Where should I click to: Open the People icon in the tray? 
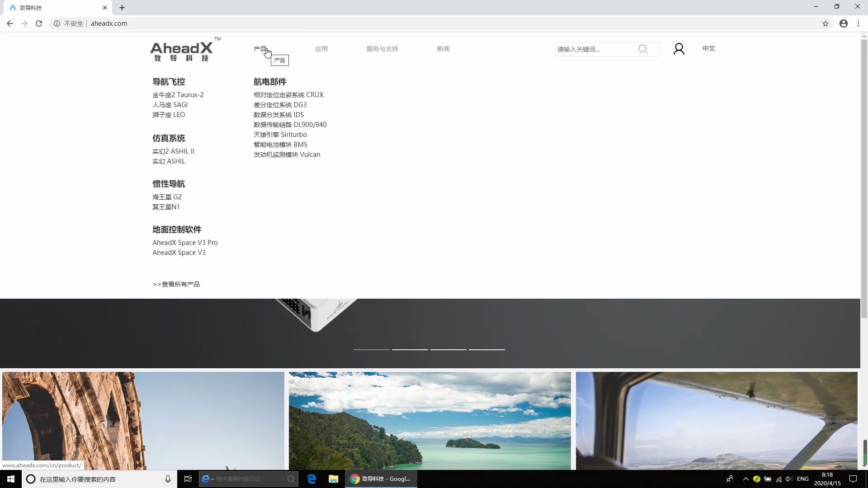click(729, 479)
